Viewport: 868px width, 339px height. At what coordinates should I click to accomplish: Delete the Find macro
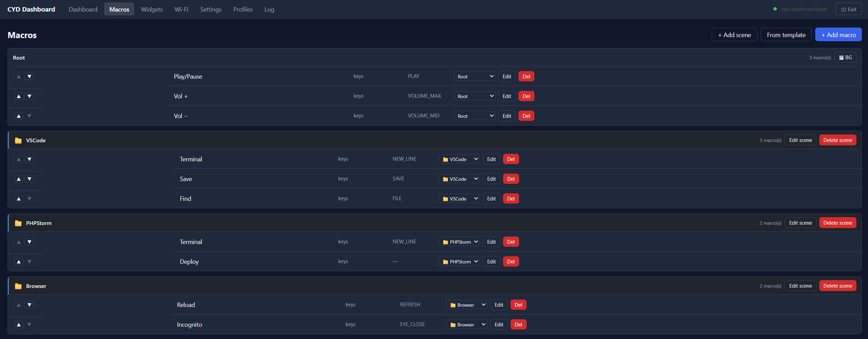click(x=511, y=199)
